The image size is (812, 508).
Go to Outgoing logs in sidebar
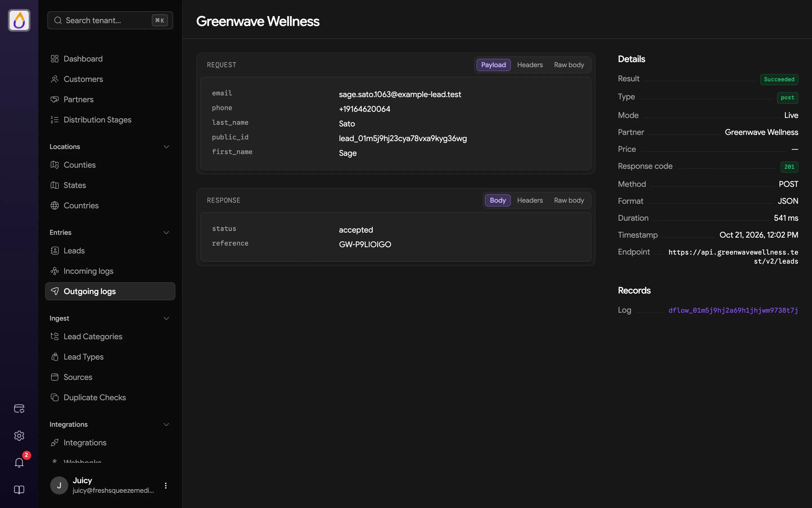tap(110, 291)
